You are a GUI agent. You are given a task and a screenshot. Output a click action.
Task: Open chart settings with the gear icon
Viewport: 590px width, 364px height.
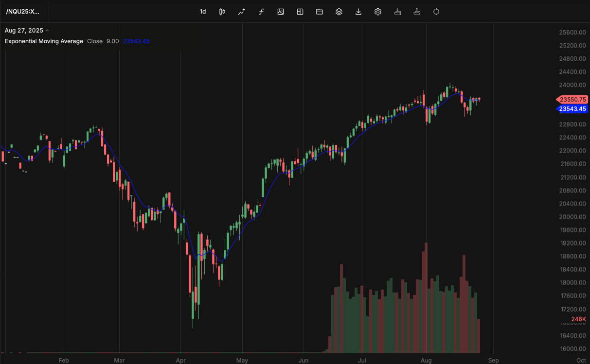click(378, 12)
